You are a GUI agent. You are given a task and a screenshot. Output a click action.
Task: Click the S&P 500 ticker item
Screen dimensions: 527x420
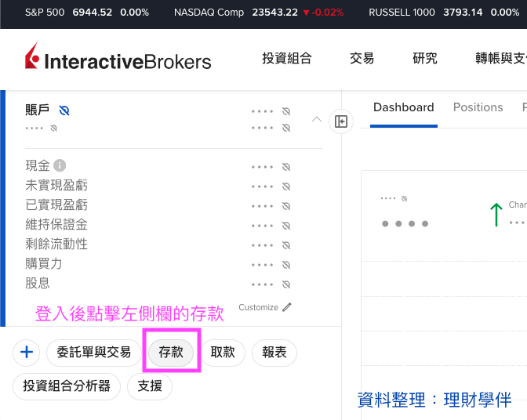point(86,13)
